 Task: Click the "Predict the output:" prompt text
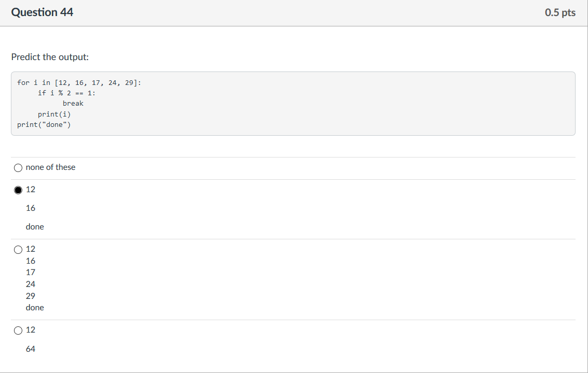[50, 57]
